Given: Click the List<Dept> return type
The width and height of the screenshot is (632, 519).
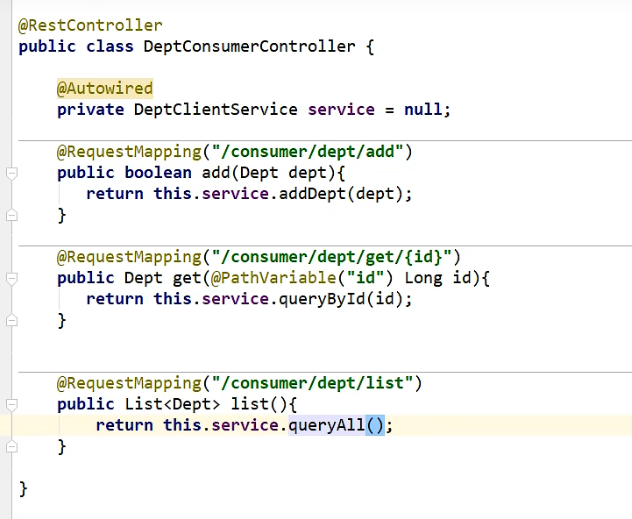Looking at the screenshot, I should point(173,404).
